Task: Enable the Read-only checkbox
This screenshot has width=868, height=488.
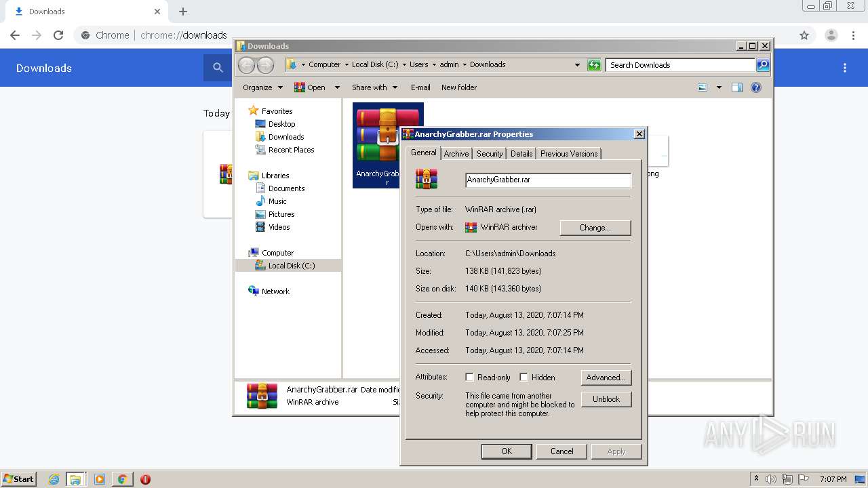Action: tap(469, 378)
